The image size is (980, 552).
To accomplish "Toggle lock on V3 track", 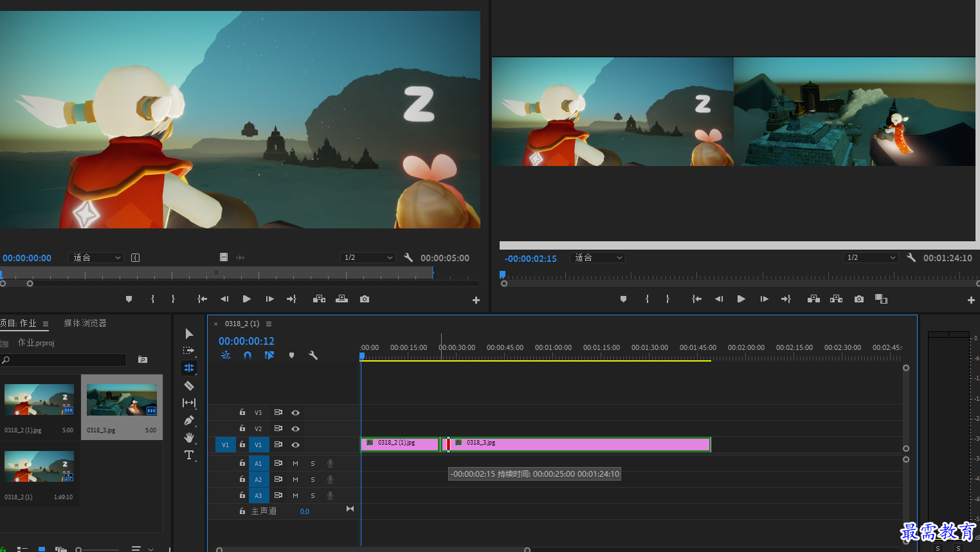I will pos(242,412).
